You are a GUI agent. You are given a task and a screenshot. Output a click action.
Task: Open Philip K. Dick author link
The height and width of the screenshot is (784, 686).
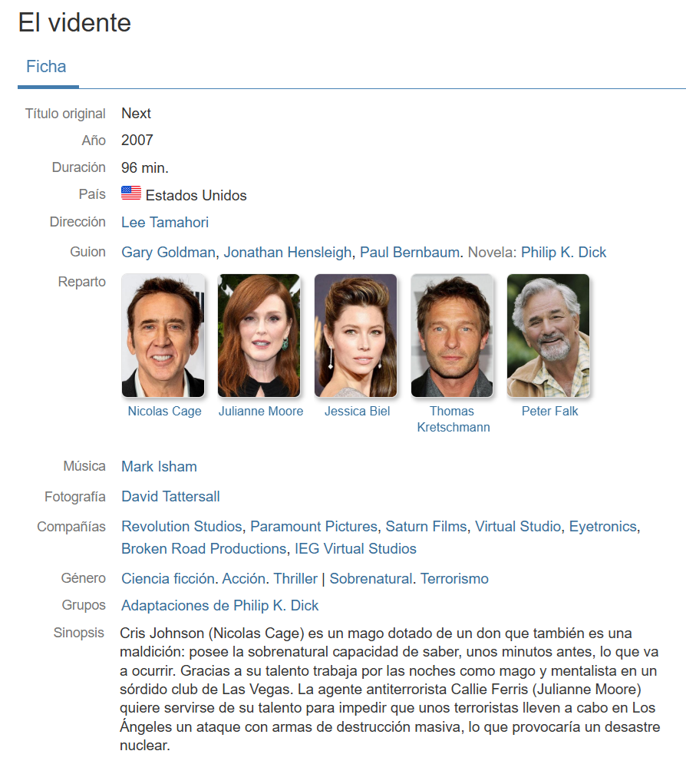tap(563, 253)
